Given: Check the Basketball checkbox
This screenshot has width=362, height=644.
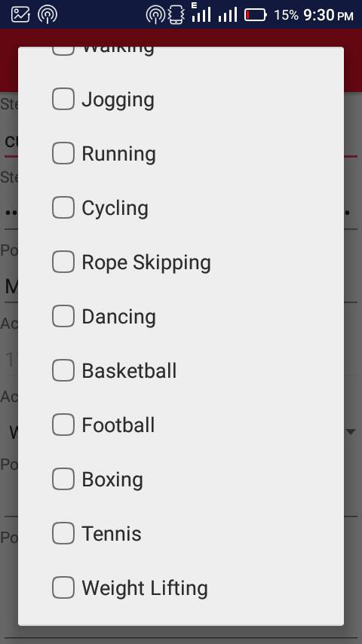Looking at the screenshot, I should (63, 370).
